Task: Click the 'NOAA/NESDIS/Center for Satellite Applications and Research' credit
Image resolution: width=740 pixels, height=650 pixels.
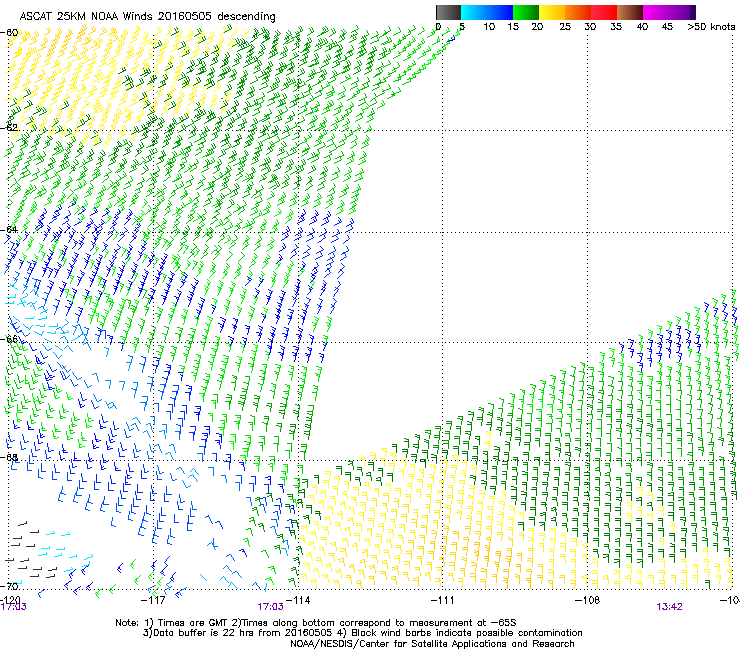Action: pos(432,644)
